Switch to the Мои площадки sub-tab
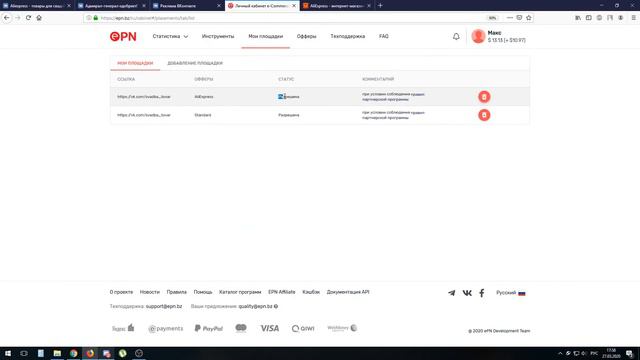Screen dimensions: 640x360 coord(135,63)
